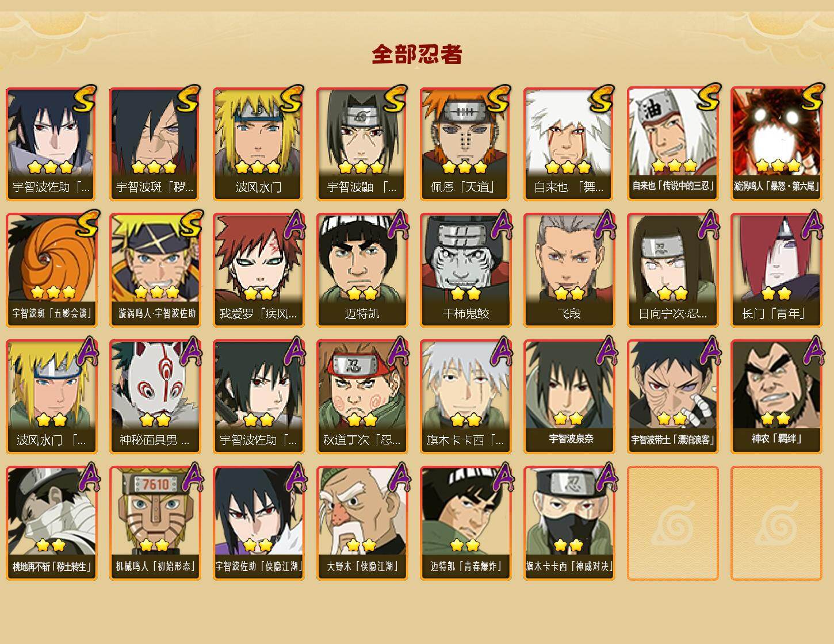Open the 佩恩「天道」 ninja card

[466, 144]
